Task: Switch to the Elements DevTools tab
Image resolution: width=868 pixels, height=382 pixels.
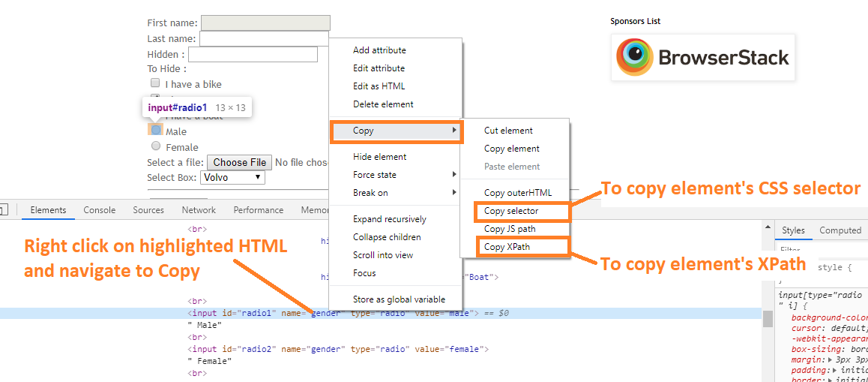Action: click(48, 210)
